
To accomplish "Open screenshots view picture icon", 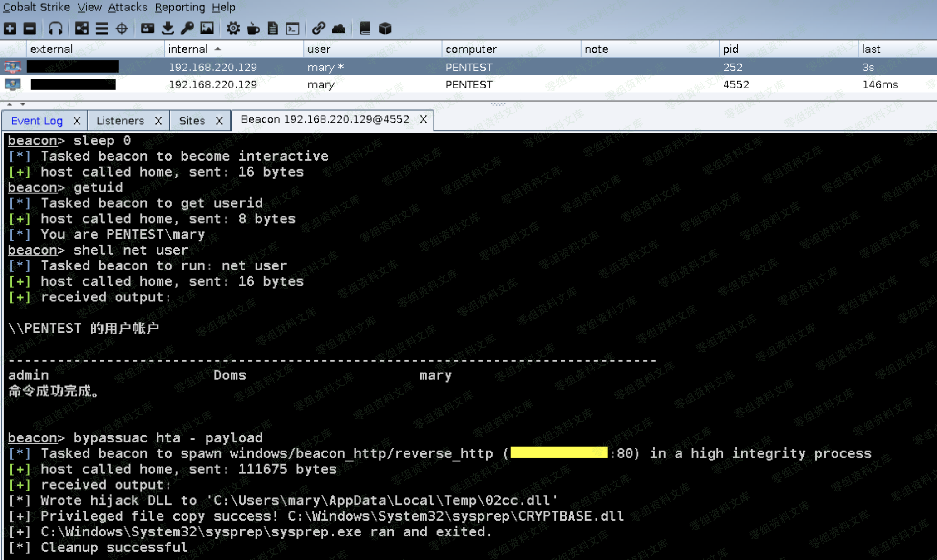I will point(207,29).
